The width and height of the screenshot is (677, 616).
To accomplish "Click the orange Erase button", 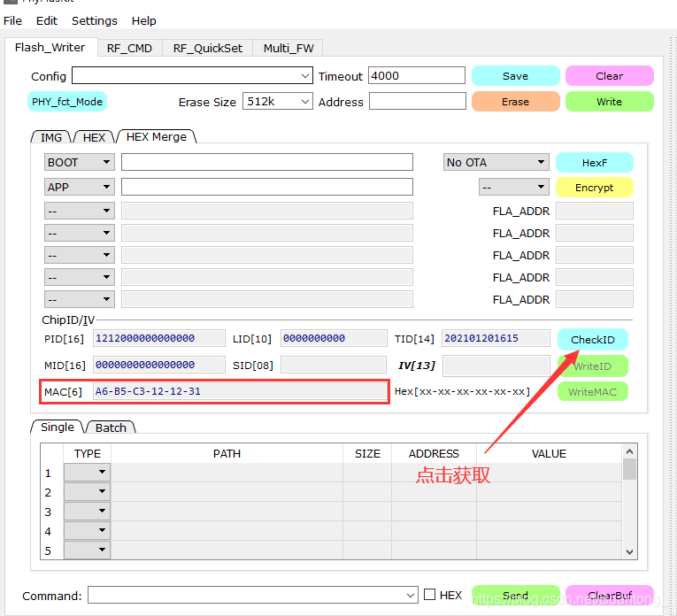I will (516, 102).
